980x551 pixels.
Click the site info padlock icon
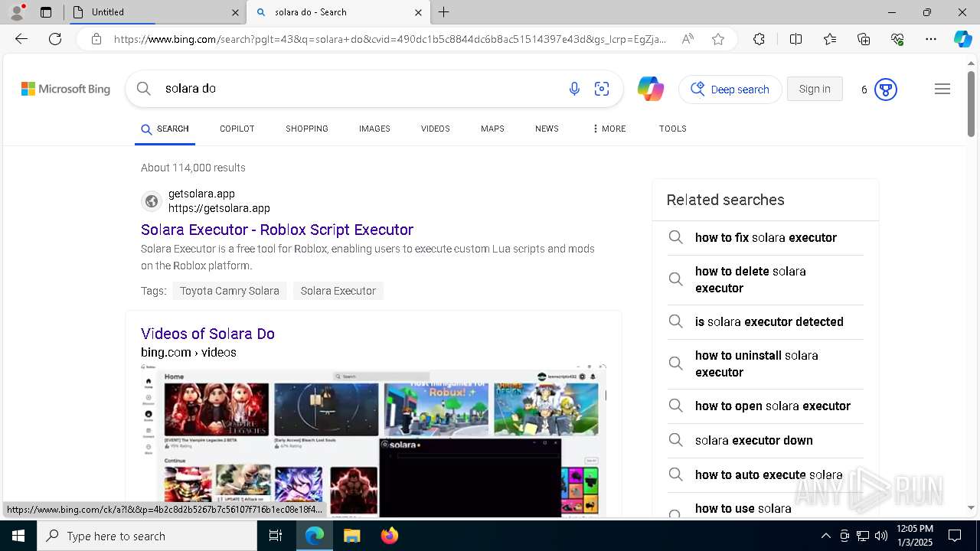96,39
